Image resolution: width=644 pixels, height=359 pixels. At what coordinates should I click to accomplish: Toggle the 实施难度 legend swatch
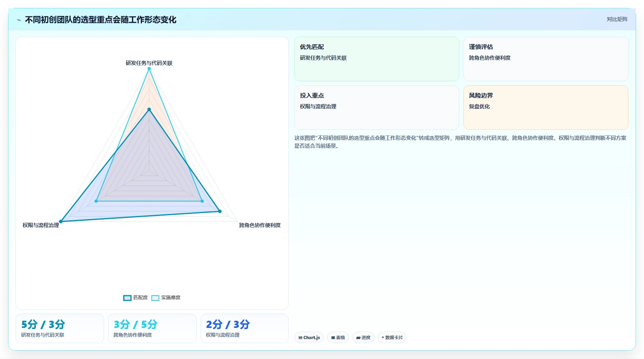point(155,298)
